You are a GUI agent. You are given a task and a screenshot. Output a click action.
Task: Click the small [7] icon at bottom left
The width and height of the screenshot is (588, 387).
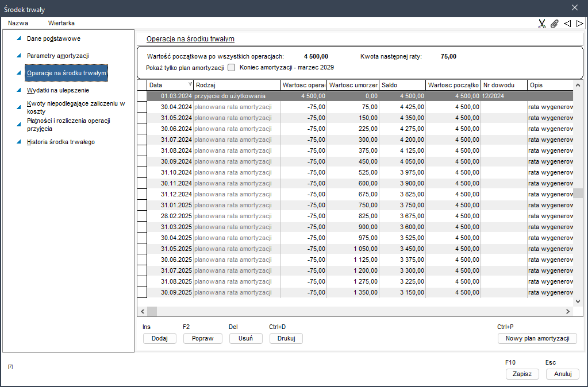10,367
